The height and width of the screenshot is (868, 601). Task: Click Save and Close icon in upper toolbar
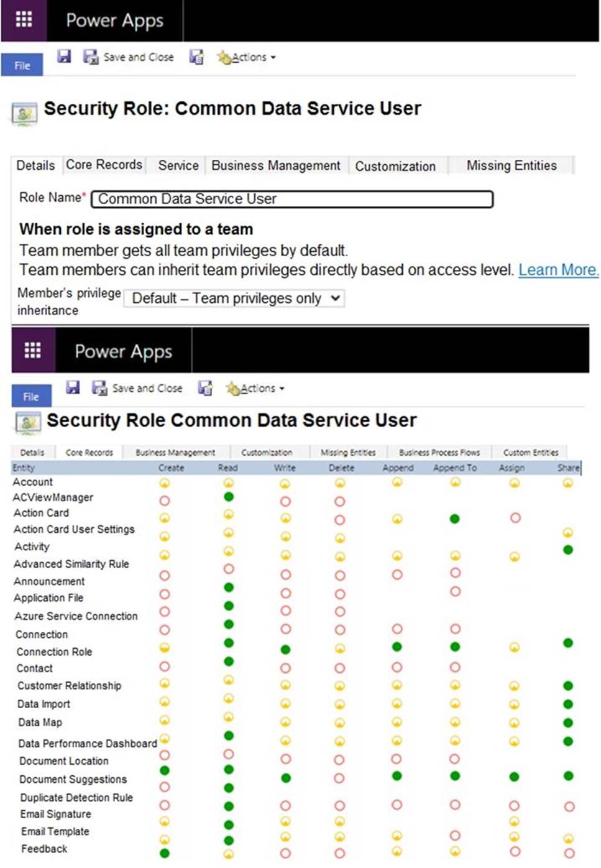[x=91, y=57]
